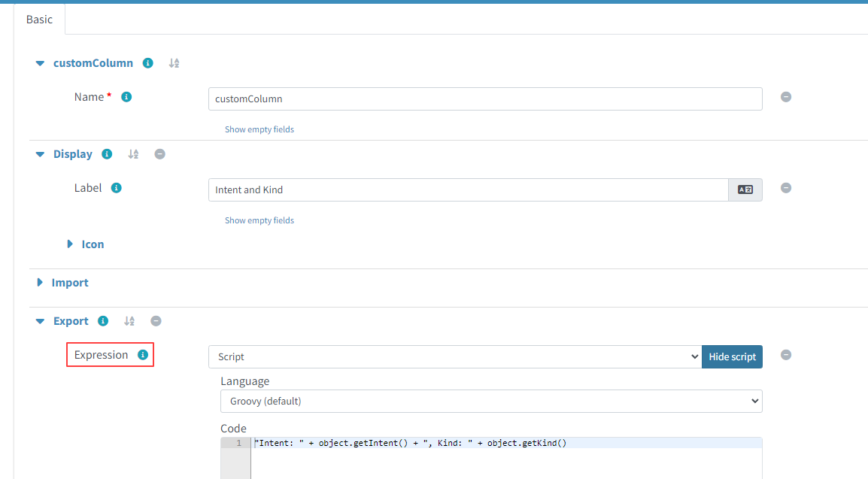
Task: Switch to the Basic tab
Action: 39,20
